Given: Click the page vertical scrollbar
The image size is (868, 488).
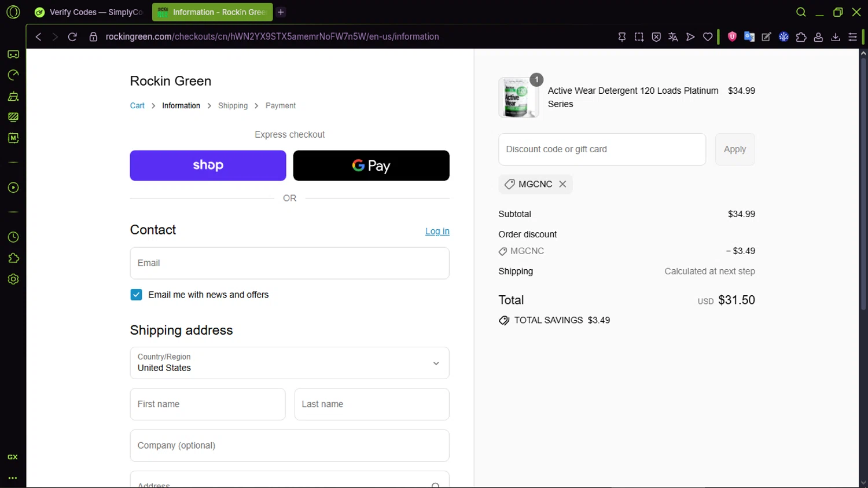Looking at the screenshot, I should pyautogui.click(x=863, y=185).
